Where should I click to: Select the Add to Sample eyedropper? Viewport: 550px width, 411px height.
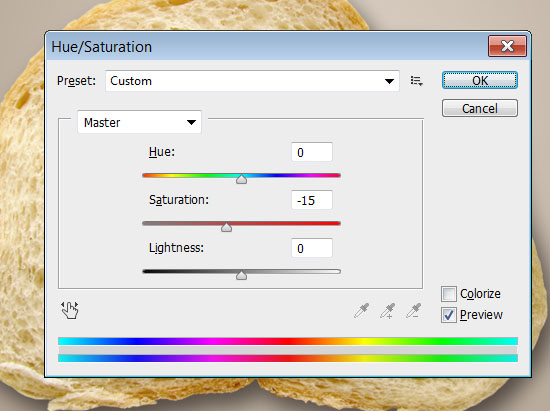click(388, 310)
